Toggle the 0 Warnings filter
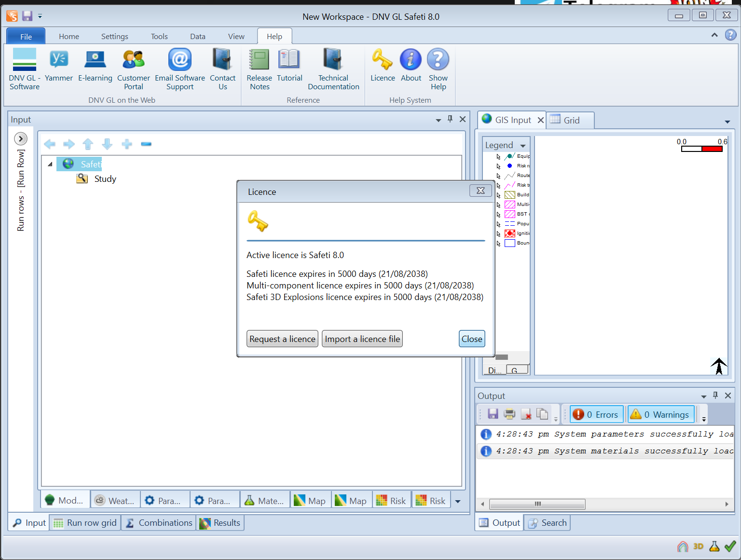Viewport: 741px width, 560px height. pos(661,414)
